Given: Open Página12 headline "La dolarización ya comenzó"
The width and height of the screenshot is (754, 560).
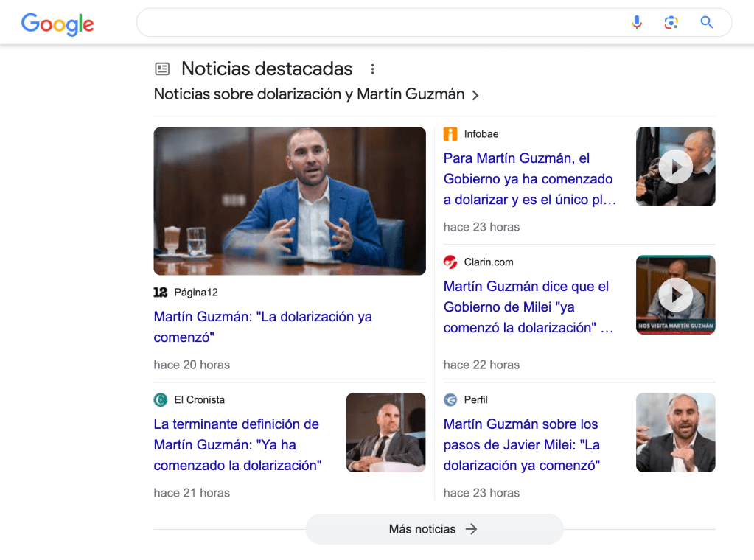Looking at the screenshot, I should click(x=262, y=327).
